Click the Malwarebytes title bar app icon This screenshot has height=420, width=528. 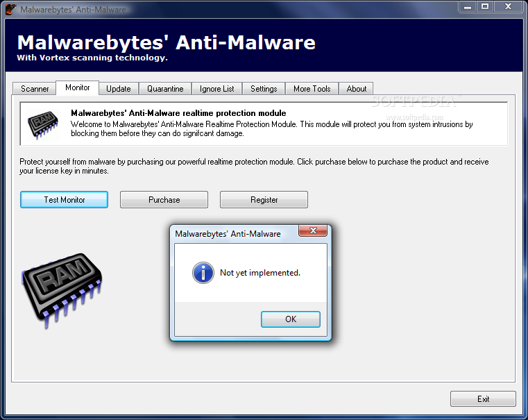pos(10,9)
